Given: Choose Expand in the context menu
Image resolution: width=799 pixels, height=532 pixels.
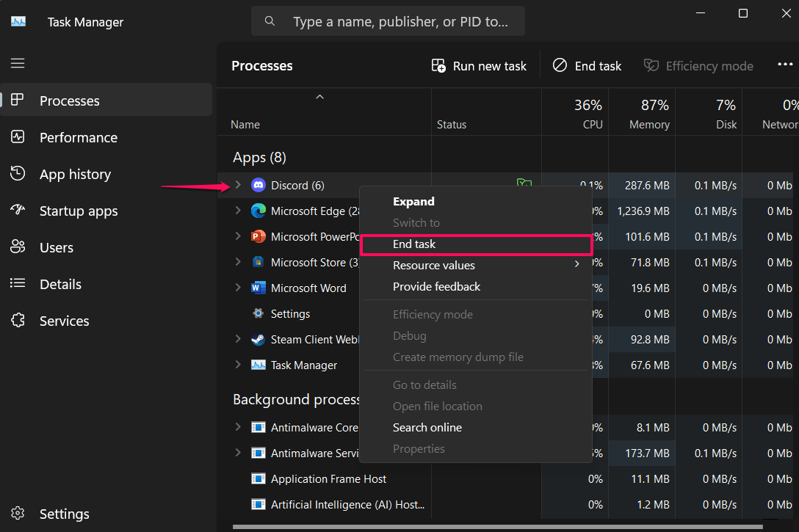Looking at the screenshot, I should coord(476,202).
